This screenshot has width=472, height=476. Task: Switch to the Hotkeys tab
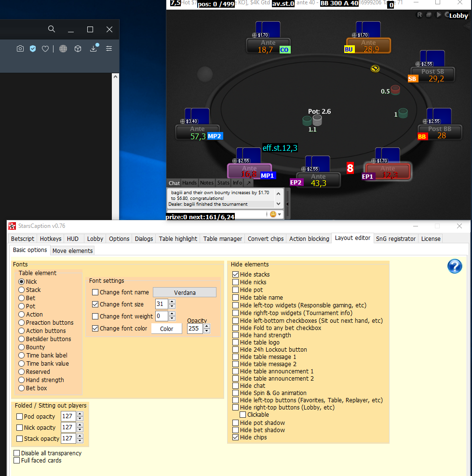[51, 238]
